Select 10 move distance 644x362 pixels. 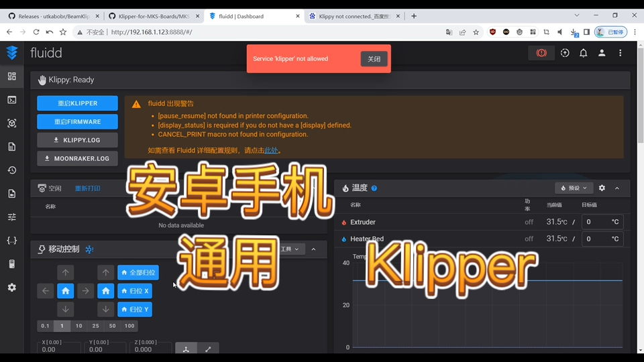tap(79, 326)
